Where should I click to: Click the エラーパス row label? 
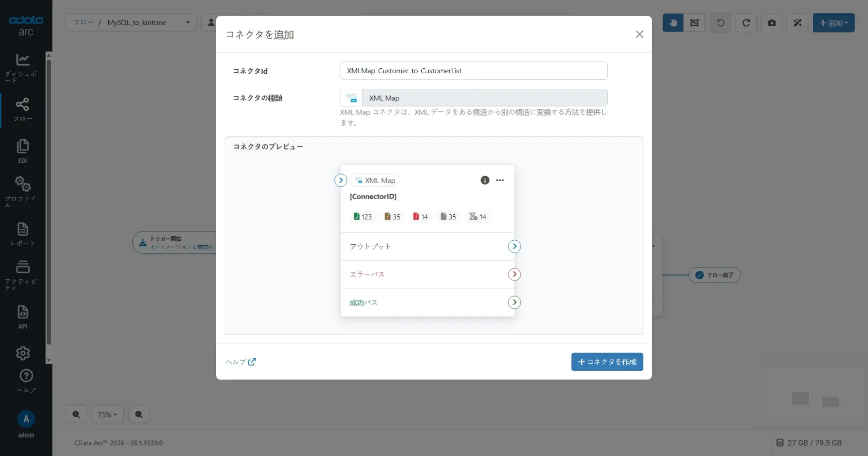[x=367, y=274]
